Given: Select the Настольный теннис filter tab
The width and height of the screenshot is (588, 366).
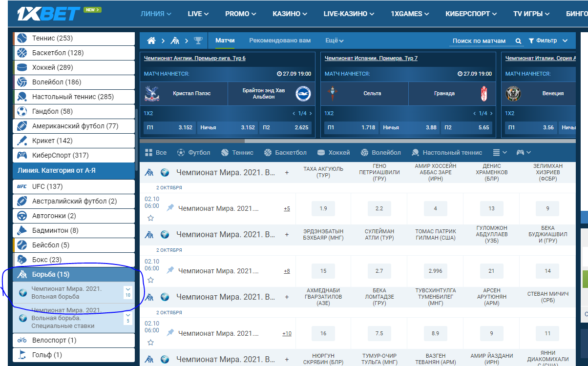Looking at the screenshot, I should tap(447, 152).
